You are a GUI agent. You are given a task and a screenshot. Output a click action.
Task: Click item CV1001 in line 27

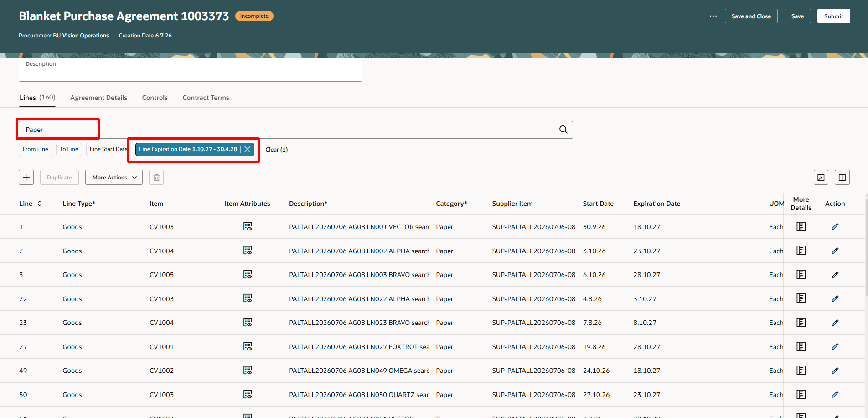point(161,347)
